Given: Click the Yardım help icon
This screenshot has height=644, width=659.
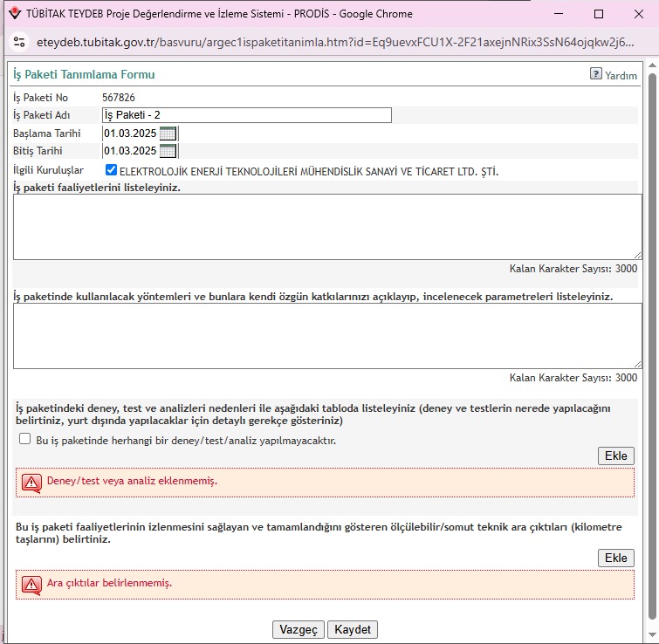Looking at the screenshot, I should (595, 74).
